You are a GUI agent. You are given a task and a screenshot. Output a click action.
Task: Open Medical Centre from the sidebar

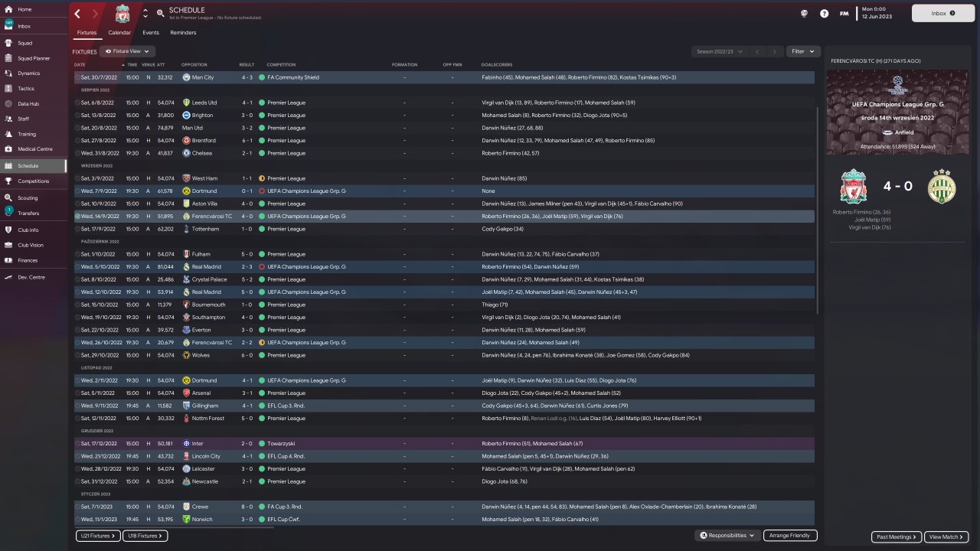[35, 148]
